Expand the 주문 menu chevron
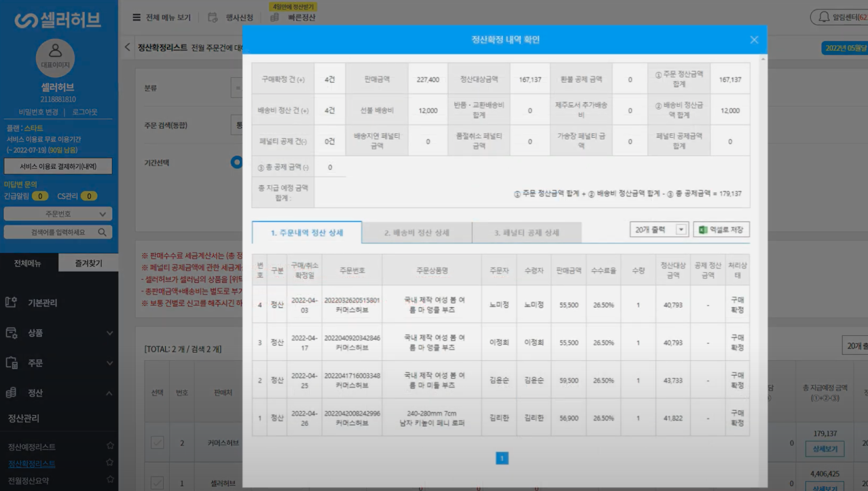The image size is (868, 491). click(109, 363)
